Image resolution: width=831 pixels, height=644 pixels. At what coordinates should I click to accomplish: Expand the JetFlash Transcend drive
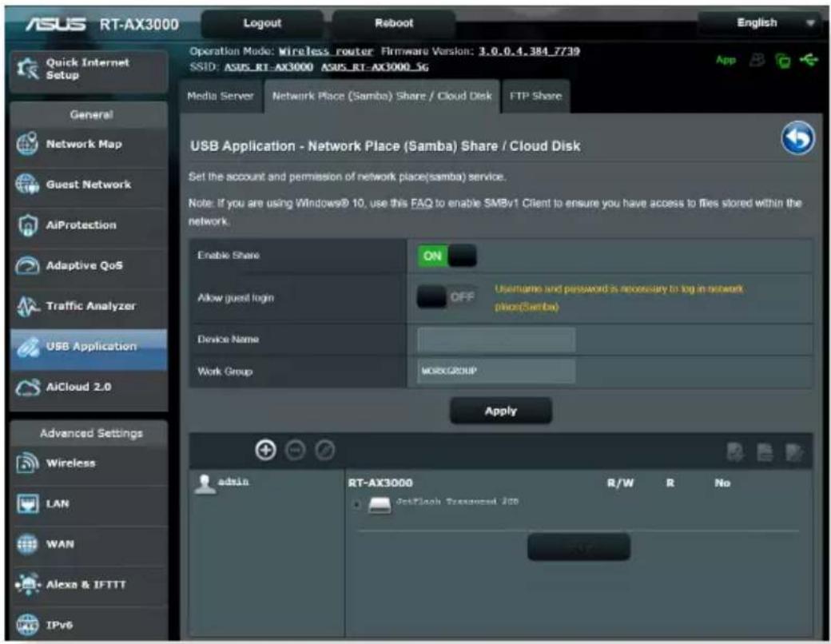(356, 505)
